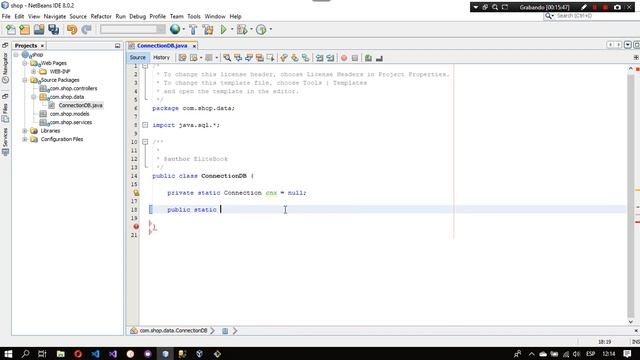Click the Build Project hammer icon
This screenshot has width=640, height=360.
193,29
